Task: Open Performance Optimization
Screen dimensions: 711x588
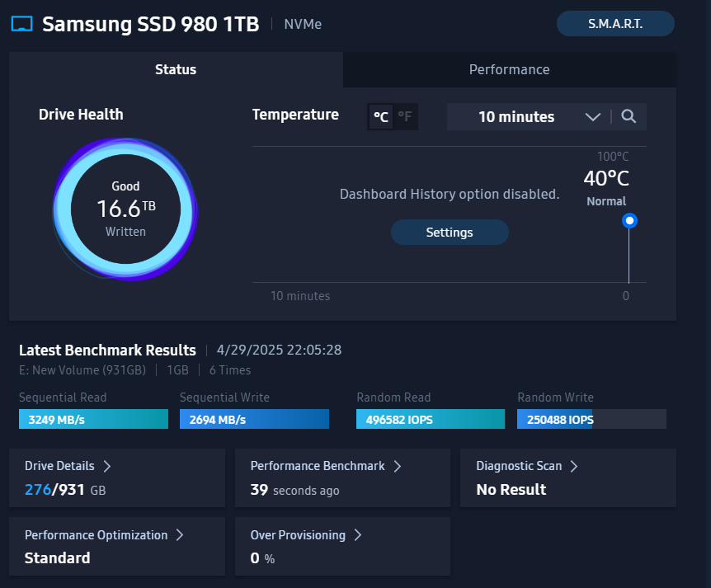Action: (117, 546)
